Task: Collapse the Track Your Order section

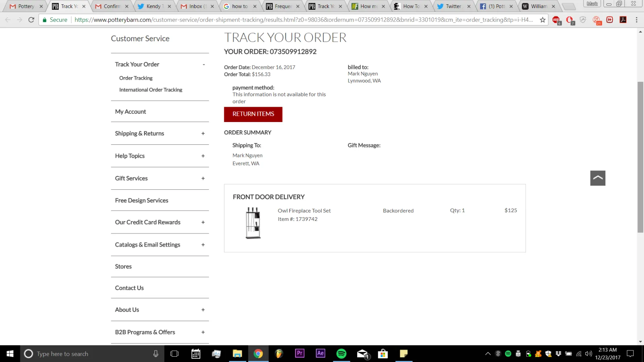Action: tap(204, 64)
